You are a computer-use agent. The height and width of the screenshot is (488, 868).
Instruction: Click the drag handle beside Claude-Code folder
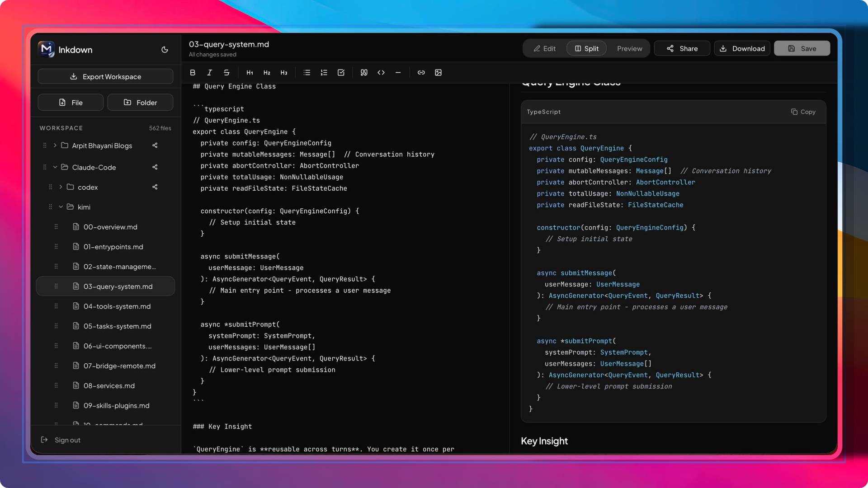tap(45, 167)
